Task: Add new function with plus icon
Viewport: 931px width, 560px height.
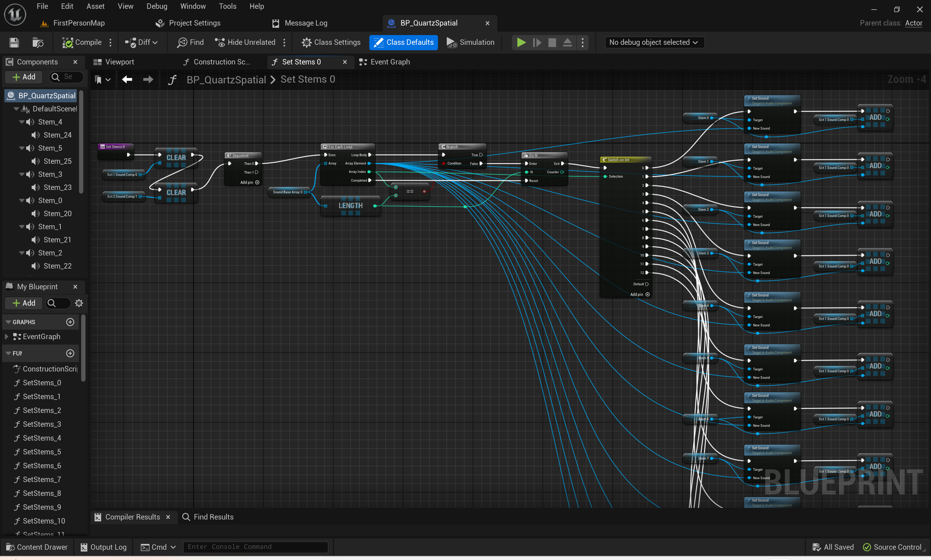Action: point(70,353)
